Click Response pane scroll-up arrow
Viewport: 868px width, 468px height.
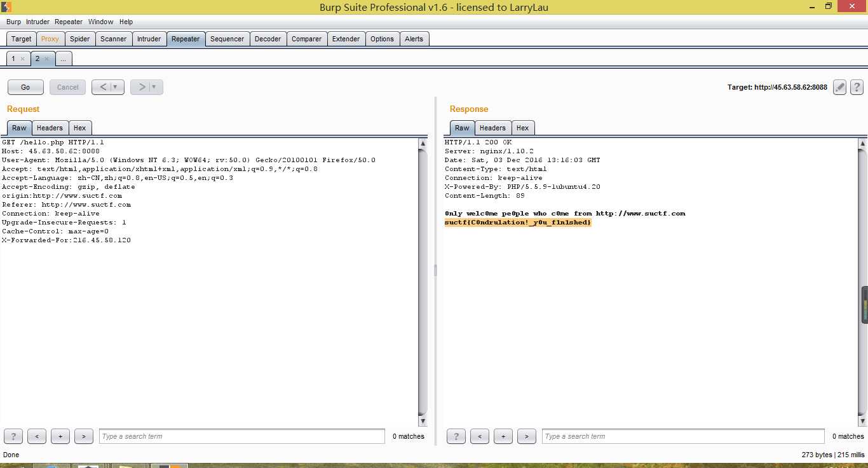[x=862, y=144]
